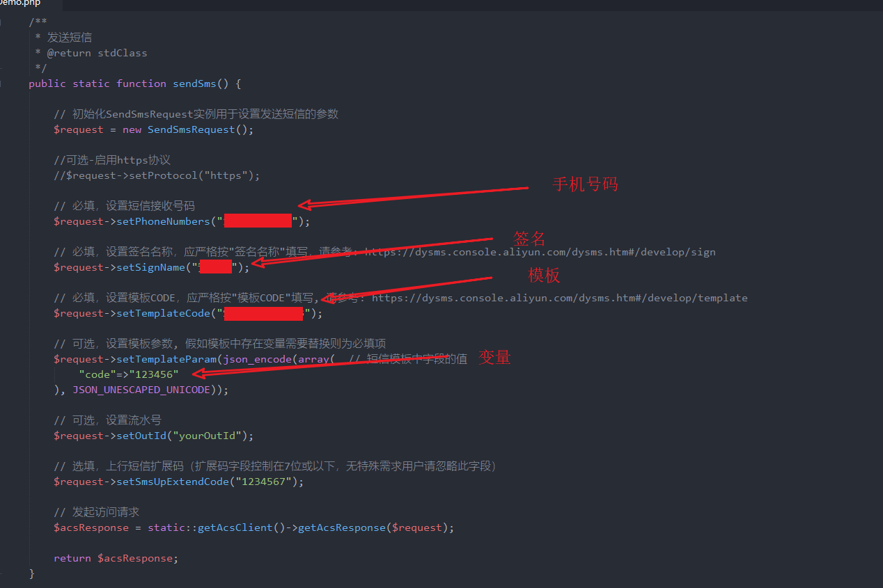The height and width of the screenshot is (588, 883).
Task: Click the function's closing brace
Action: pos(31,573)
